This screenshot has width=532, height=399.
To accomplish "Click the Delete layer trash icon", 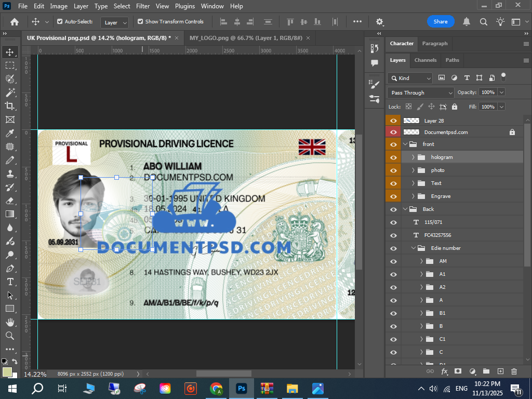I will point(514,371).
